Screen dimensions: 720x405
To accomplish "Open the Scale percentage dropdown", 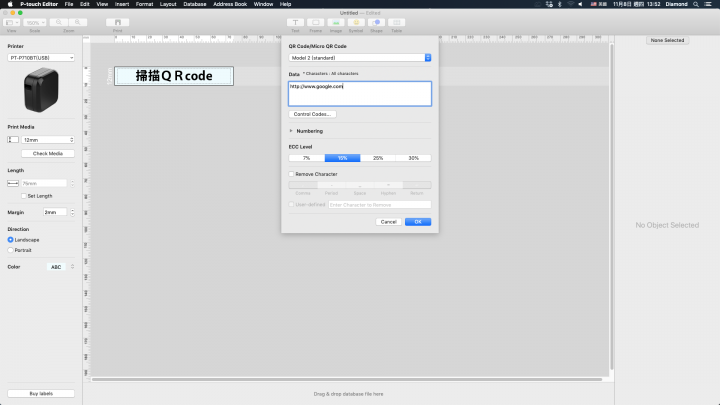I will [x=35, y=22].
